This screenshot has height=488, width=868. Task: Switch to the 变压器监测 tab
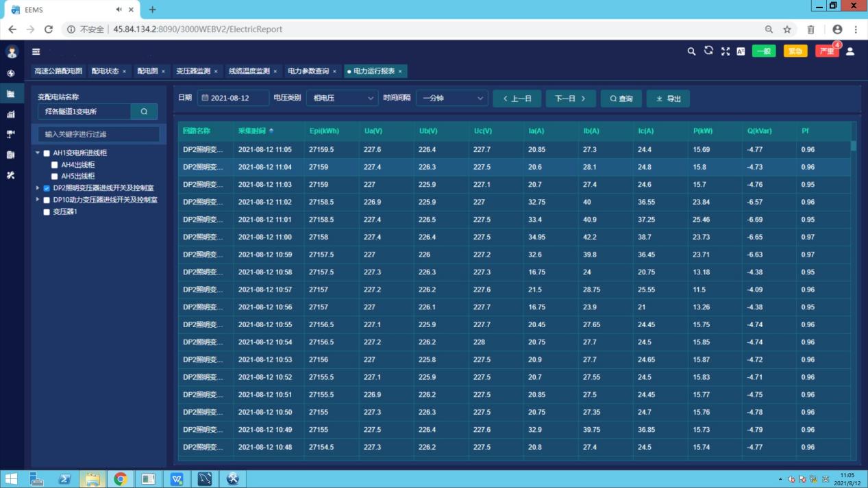click(x=193, y=71)
